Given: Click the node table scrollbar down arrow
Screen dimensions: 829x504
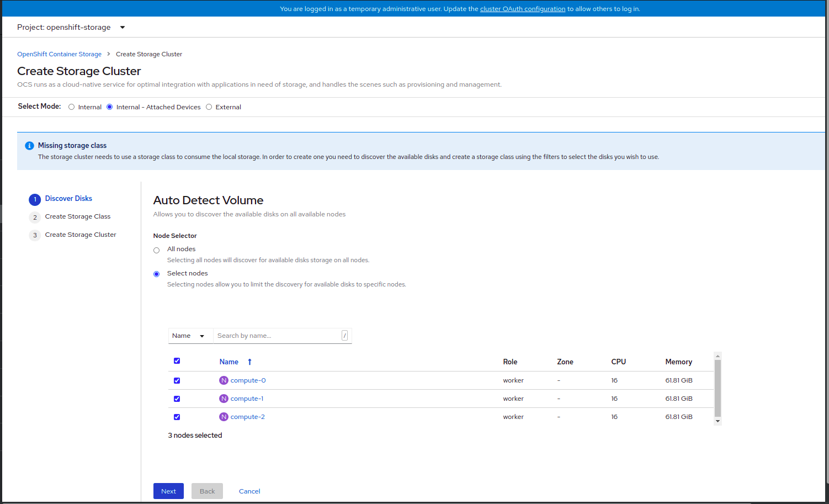Looking at the screenshot, I should [718, 421].
